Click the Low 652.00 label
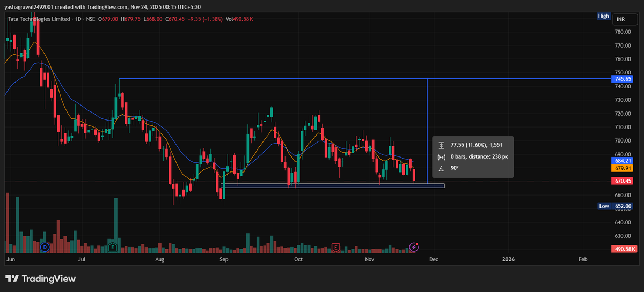 point(616,206)
